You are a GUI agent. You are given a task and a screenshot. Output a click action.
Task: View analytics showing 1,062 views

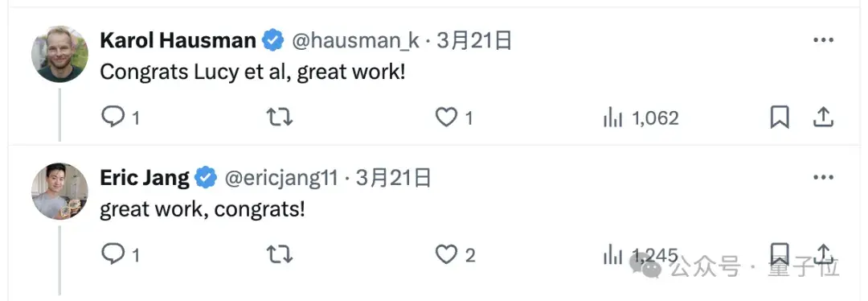coord(612,118)
